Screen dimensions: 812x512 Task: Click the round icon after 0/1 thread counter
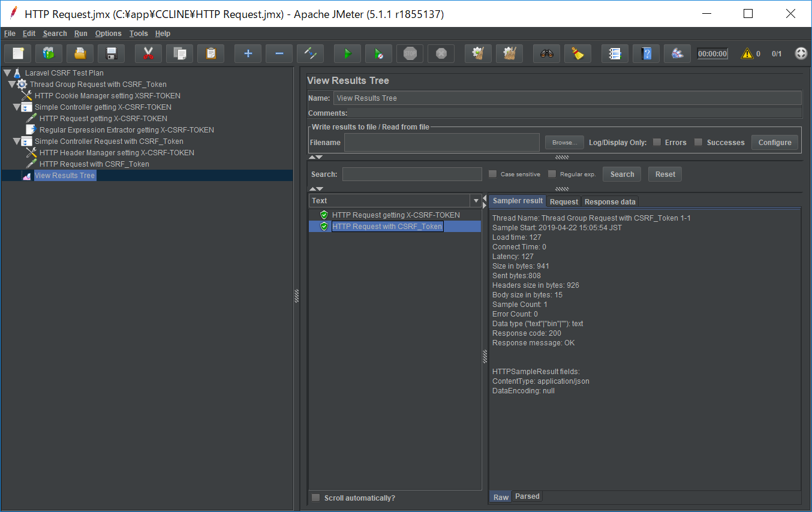click(x=801, y=53)
